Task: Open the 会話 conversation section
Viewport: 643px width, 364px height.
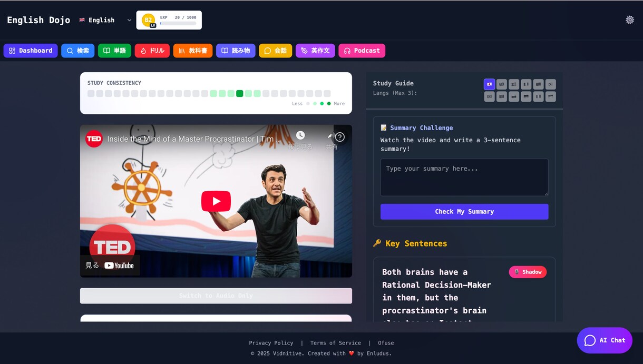Action: [x=275, y=51]
